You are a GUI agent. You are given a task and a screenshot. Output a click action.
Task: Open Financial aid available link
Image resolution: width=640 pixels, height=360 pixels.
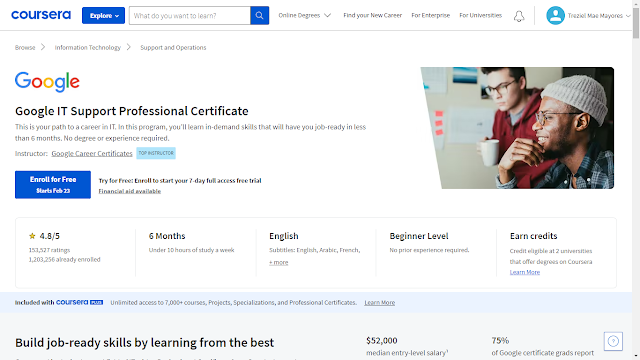[130, 191]
